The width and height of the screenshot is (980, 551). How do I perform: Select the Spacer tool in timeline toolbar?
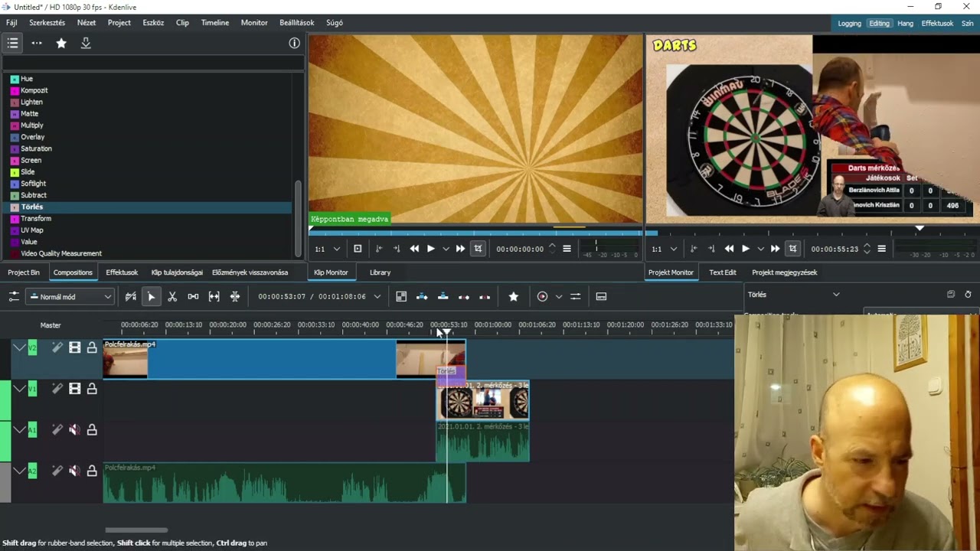193,297
